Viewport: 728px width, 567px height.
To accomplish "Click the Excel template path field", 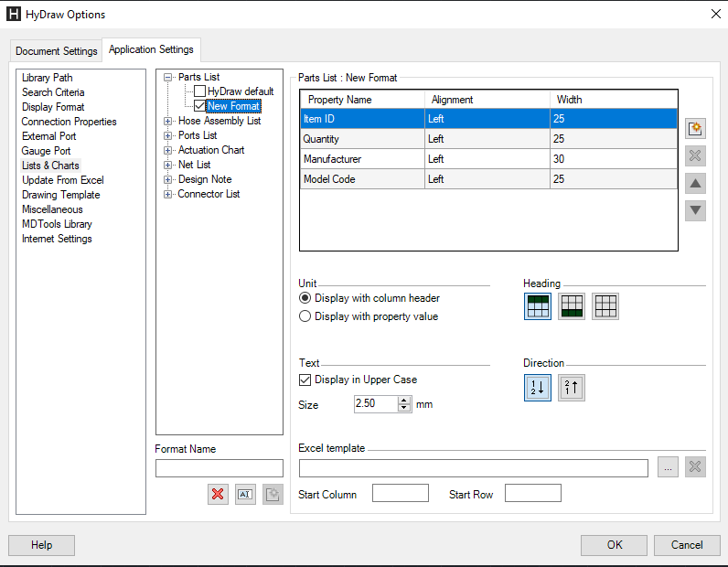I will pos(474,468).
